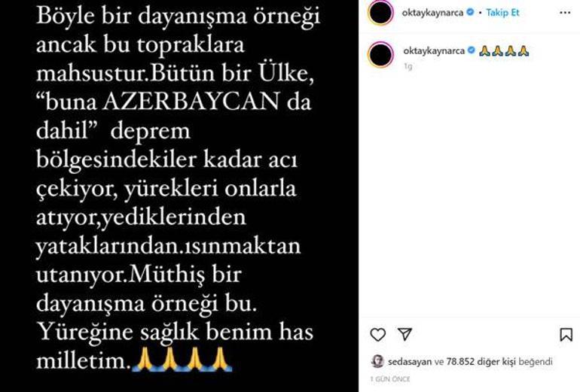Click the praying hands emojis in the caption

[504, 51]
